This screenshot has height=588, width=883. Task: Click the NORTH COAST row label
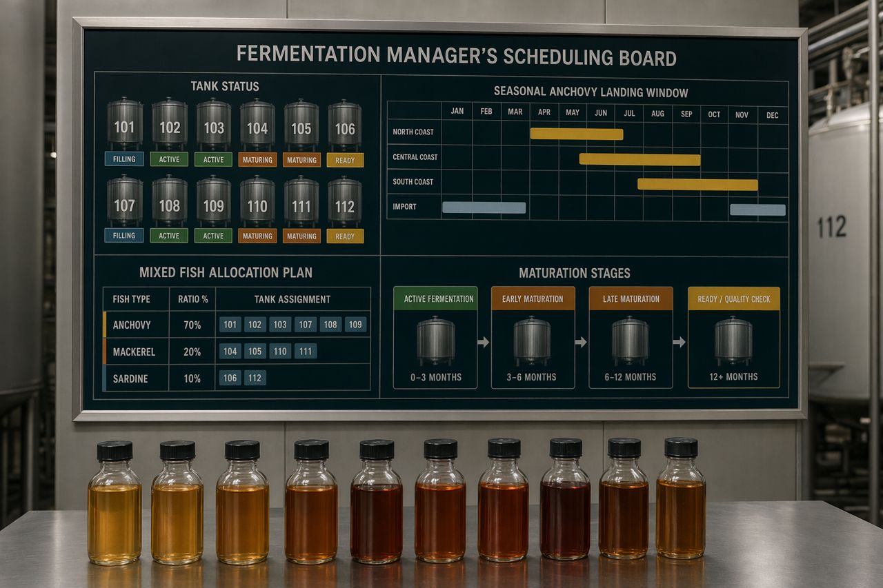pyautogui.click(x=413, y=132)
